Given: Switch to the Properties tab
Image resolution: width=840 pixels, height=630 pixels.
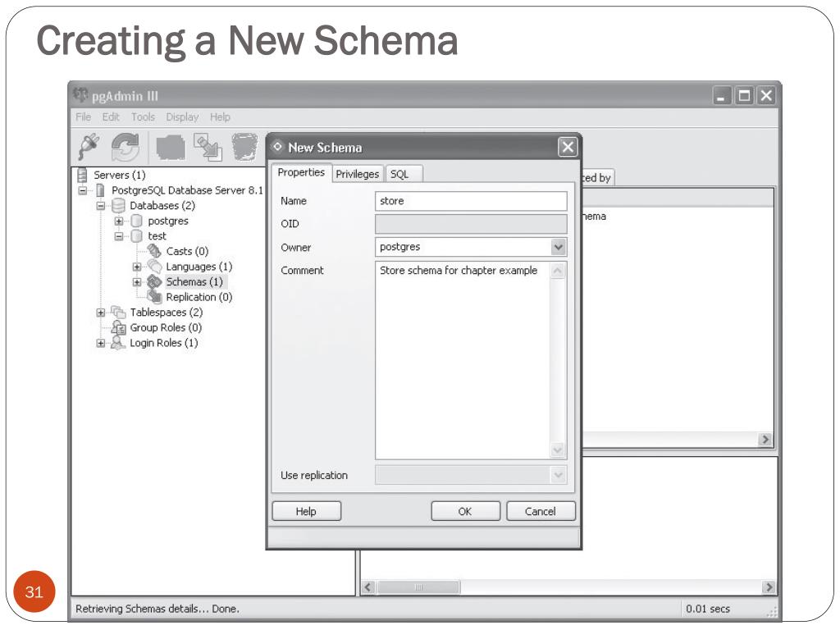Looking at the screenshot, I should (301, 172).
